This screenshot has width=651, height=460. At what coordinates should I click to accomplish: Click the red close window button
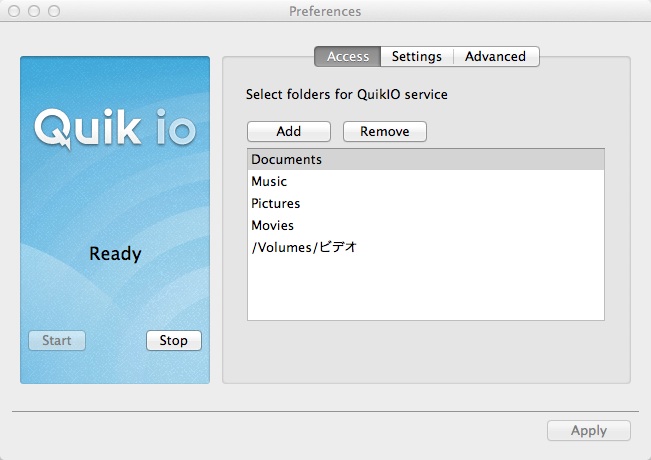(x=14, y=11)
